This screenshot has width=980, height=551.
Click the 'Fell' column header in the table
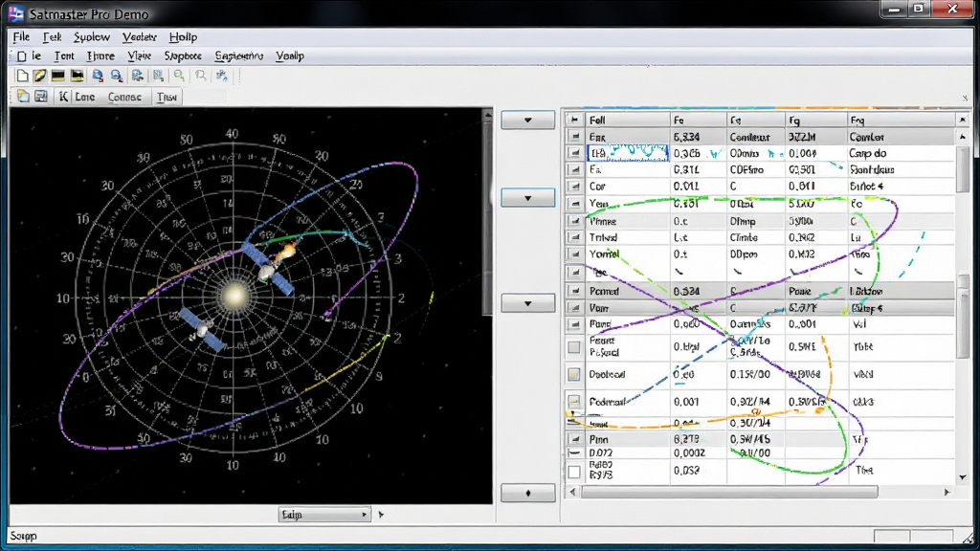[627, 120]
